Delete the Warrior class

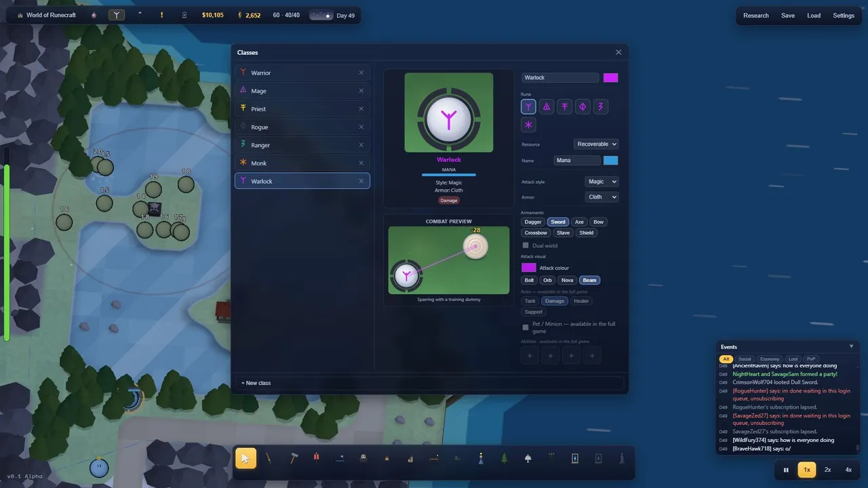click(361, 73)
